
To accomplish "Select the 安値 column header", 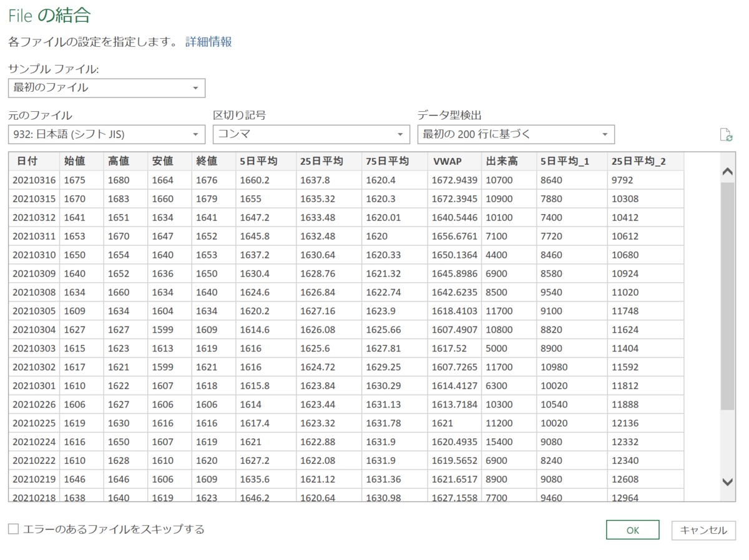I will [x=170, y=161].
